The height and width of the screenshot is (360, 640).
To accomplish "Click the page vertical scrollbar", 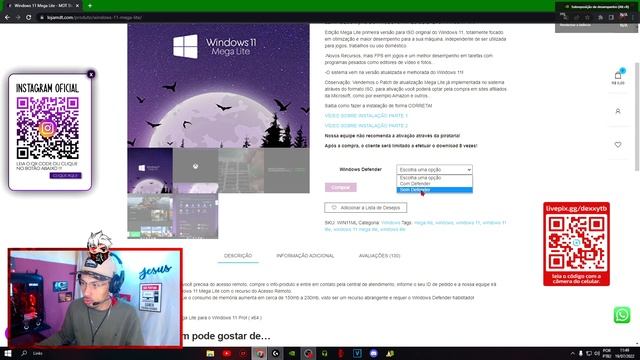I will [x=637, y=116].
